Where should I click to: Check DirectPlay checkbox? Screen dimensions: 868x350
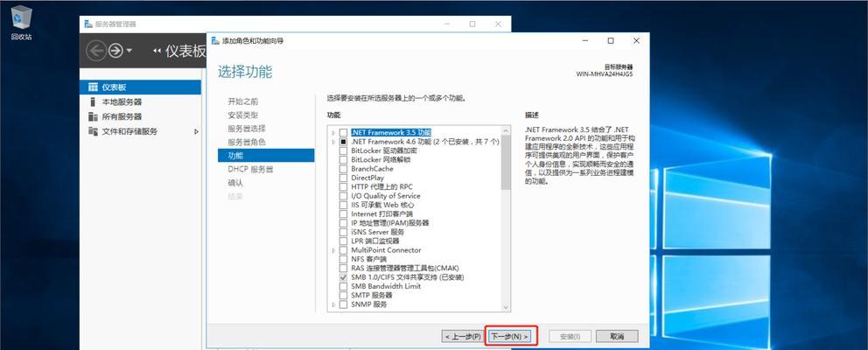coord(344,178)
